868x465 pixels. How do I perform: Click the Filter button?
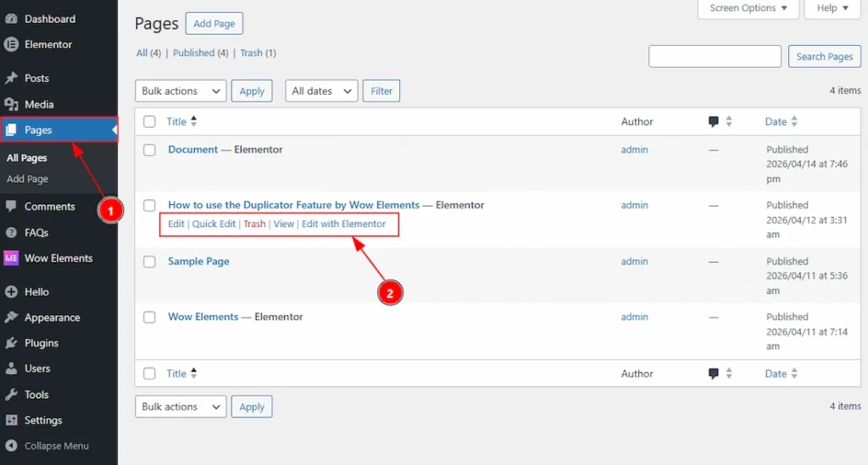(381, 91)
